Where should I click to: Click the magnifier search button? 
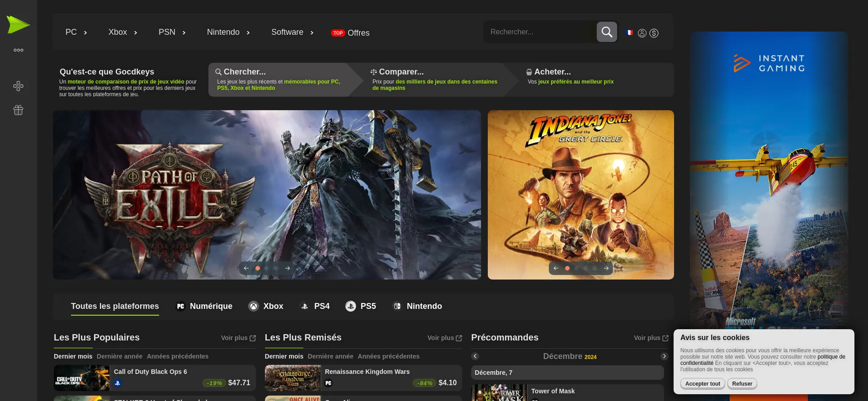coord(607,32)
